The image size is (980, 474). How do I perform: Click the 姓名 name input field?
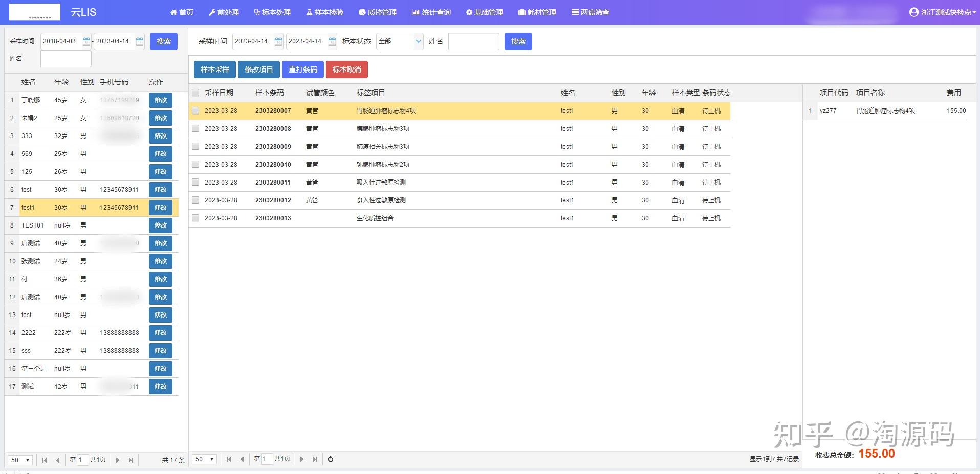click(473, 41)
